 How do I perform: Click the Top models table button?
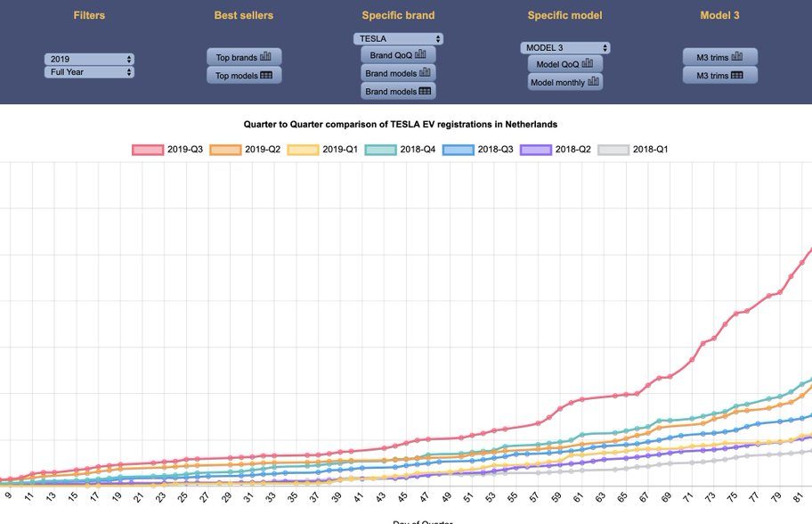point(244,75)
